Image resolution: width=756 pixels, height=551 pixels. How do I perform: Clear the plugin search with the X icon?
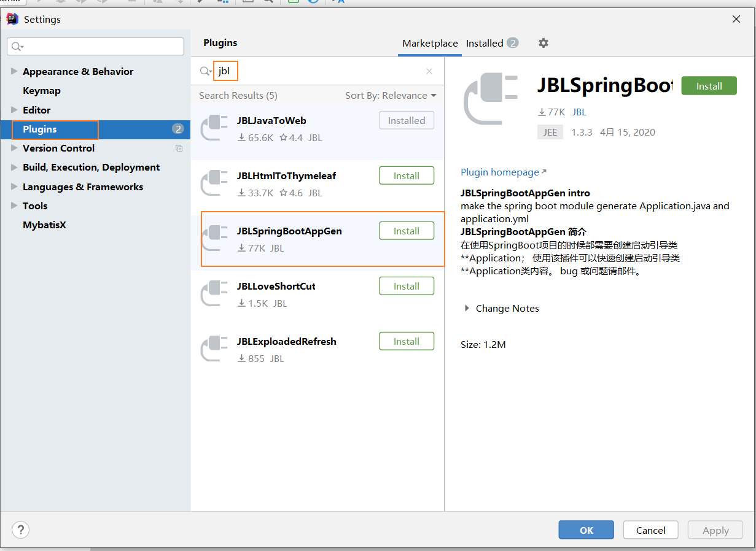pyautogui.click(x=429, y=71)
